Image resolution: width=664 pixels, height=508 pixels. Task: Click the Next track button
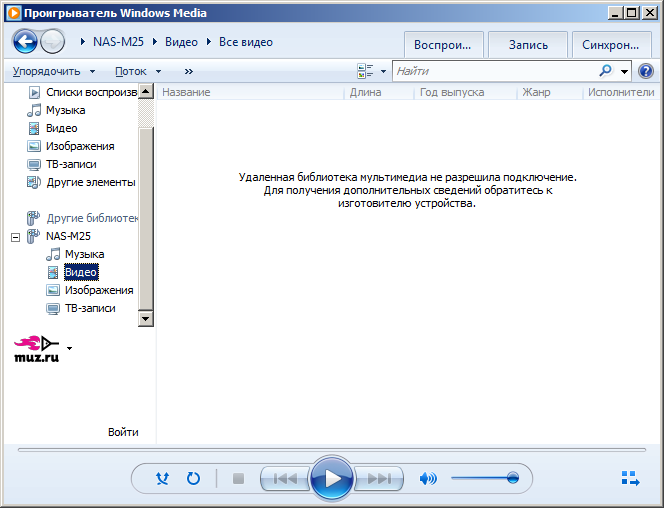coord(379,478)
